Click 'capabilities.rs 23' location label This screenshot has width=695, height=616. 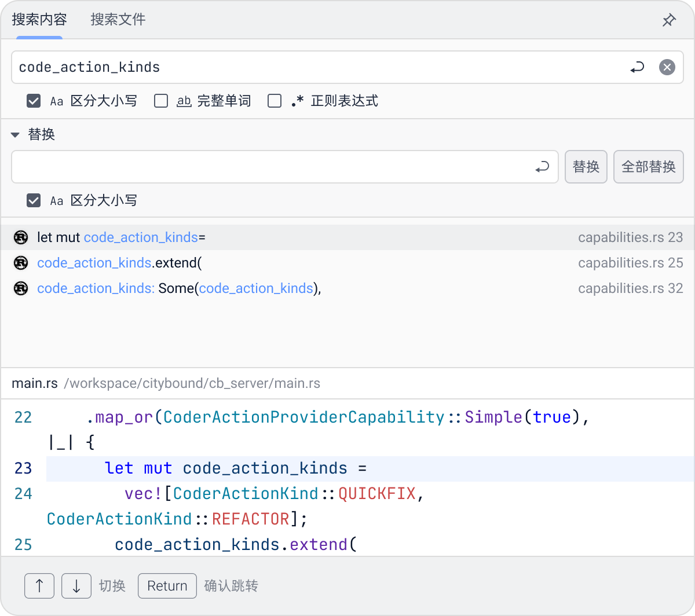pyautogui.click(x=631, y=237)
